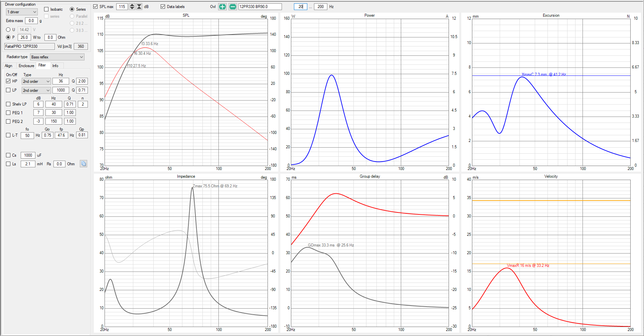The width and height of the screenshot is (644, 336).
Task: Click the HP Q field showing 2.00
Action: [x=82, y=81]
